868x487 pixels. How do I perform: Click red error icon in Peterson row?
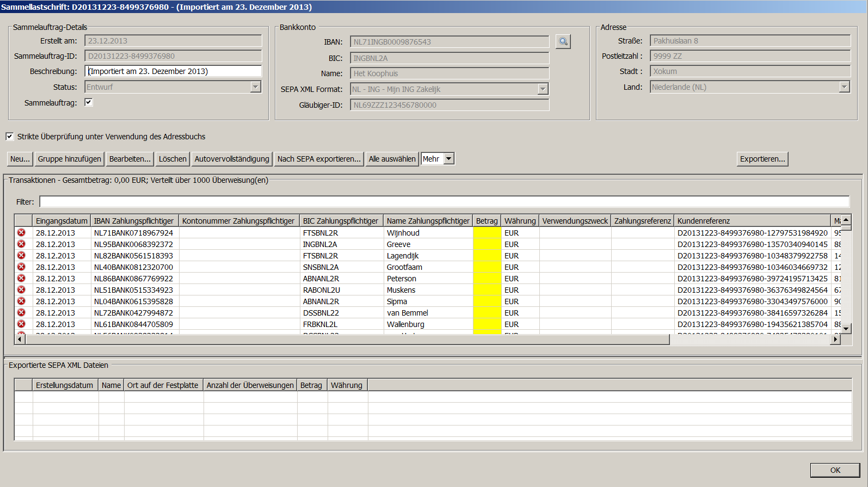21,278
